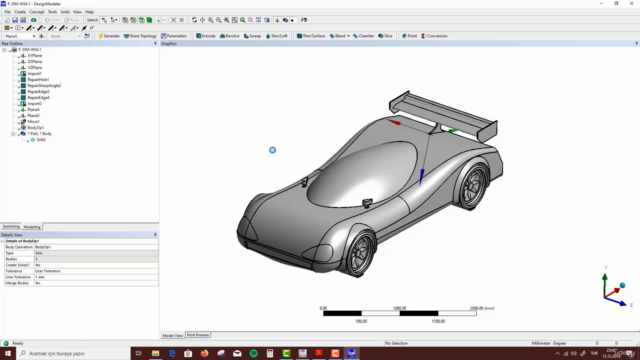
Task: Select RepairEdge3 in the tree
Action: click(38, 92)
